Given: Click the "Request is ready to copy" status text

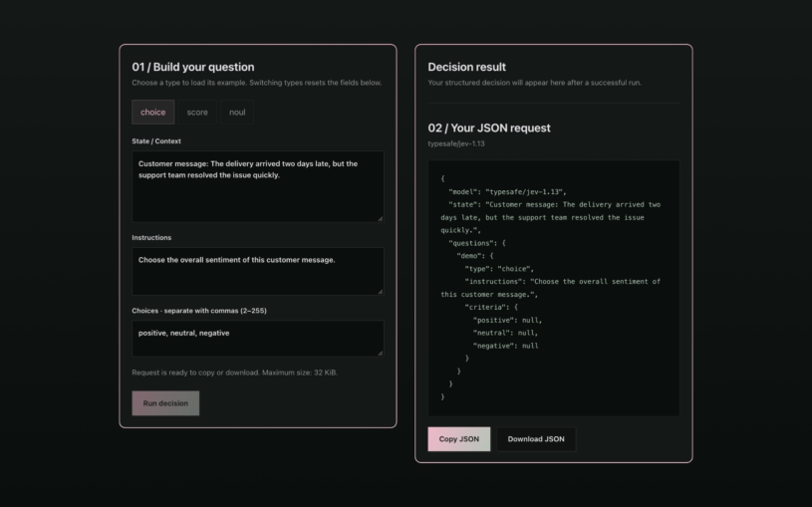Looking at the screenshot, I should point(234,373).
